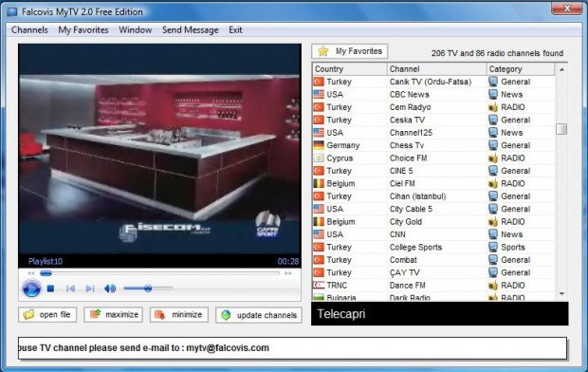The width and height of the screenshot is (588, 372).
Task: Click the update channels button
Action: click(x=259, y=315)
